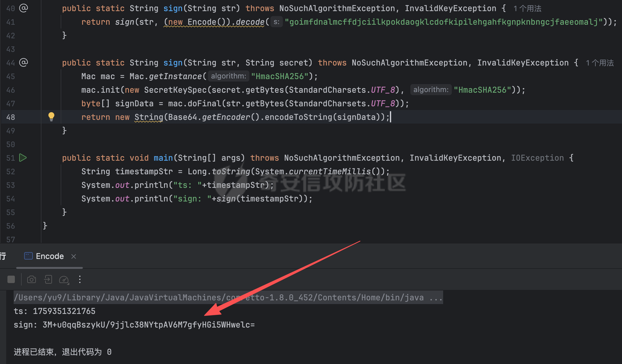Click the @ gutter icon on line 44
The image size is (622, 364).
(x=23, y=63)
